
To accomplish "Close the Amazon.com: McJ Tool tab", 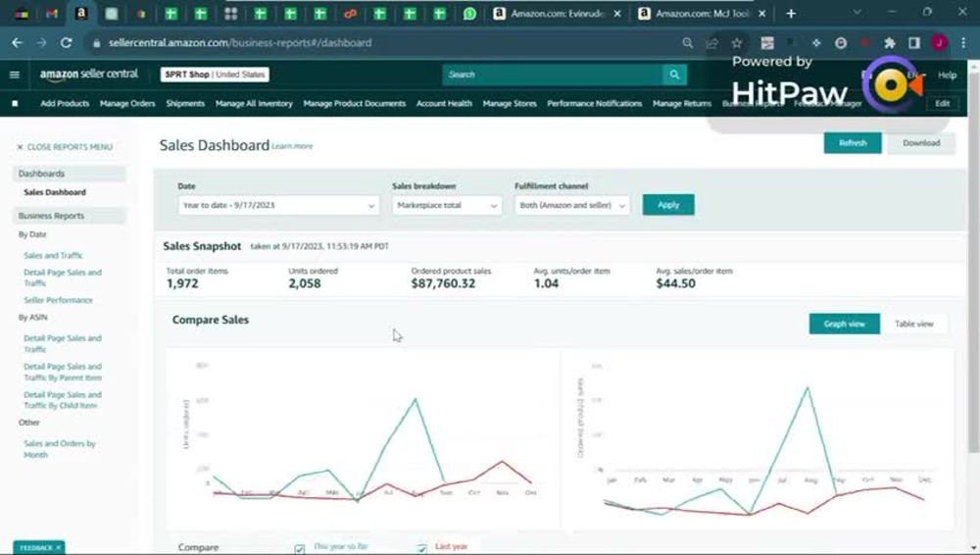I will 761,13.
